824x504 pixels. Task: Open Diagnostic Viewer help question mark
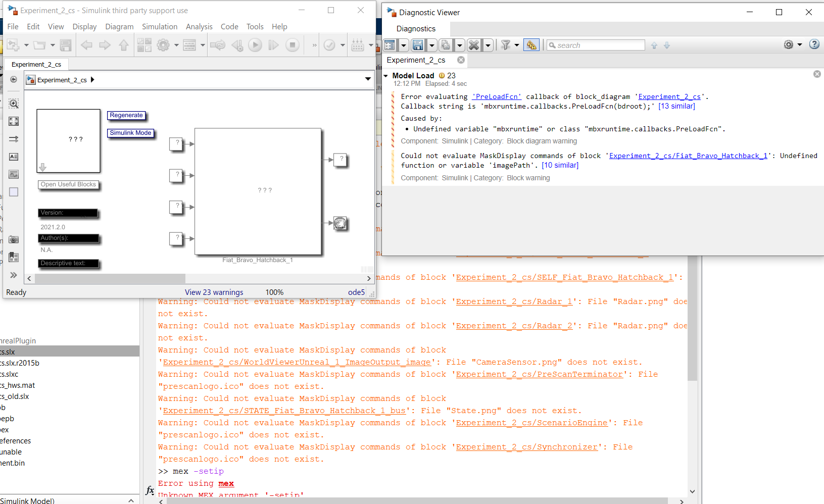814,44
